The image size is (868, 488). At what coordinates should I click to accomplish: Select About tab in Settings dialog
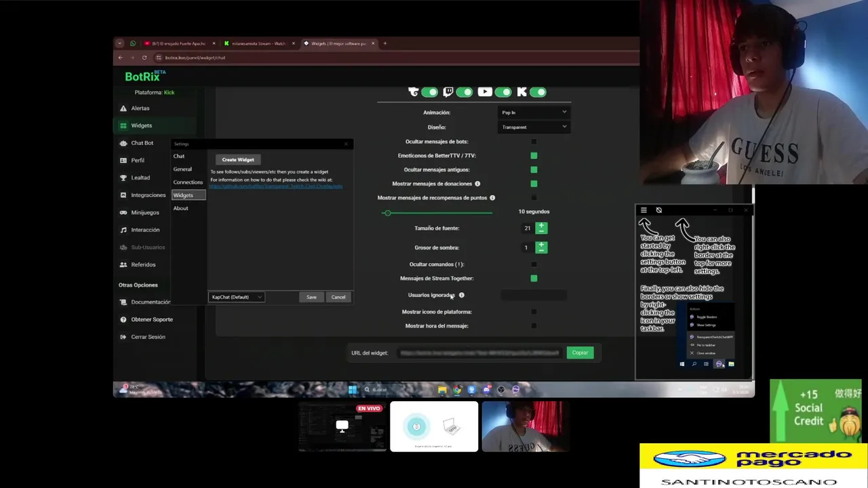point(180,208)
